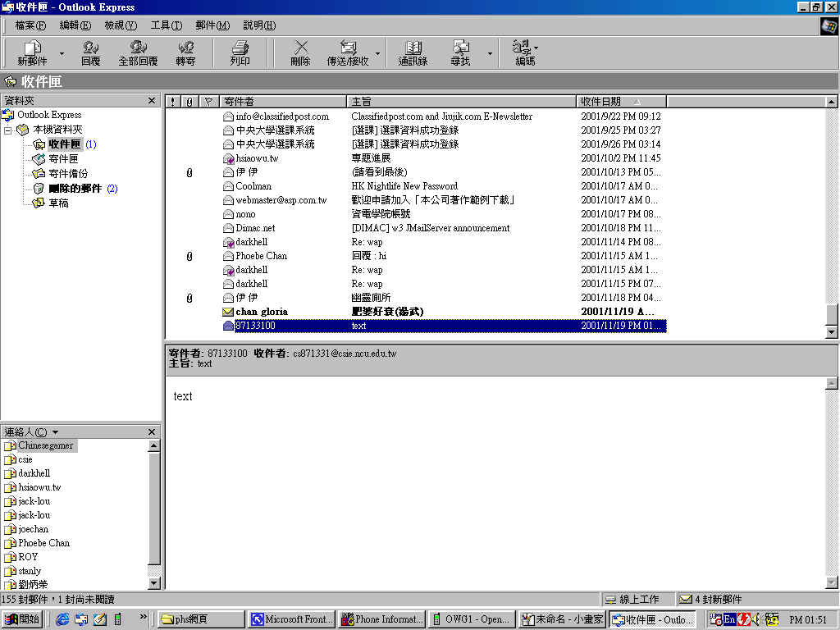This screenshot has width=840, height=630.
Task: Open the 傳送/接收 dropdown arrow
Action: click(x=378, y=54)
